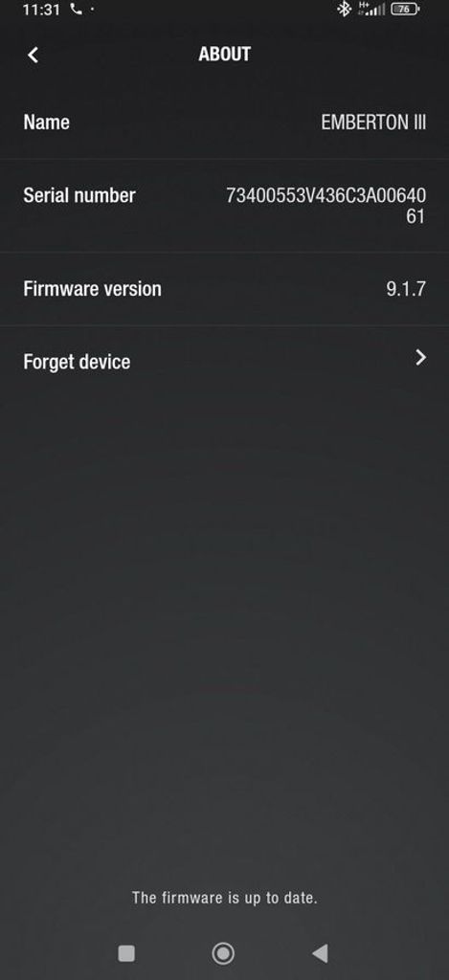
Task: Tap the battery indicator showing 76
Action: coord(405,10)
